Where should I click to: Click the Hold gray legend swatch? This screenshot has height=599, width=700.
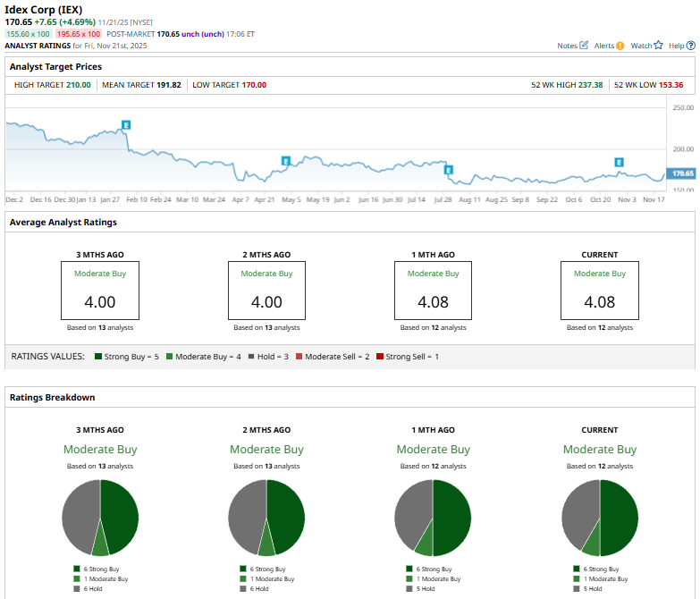(x=251, y=356)
